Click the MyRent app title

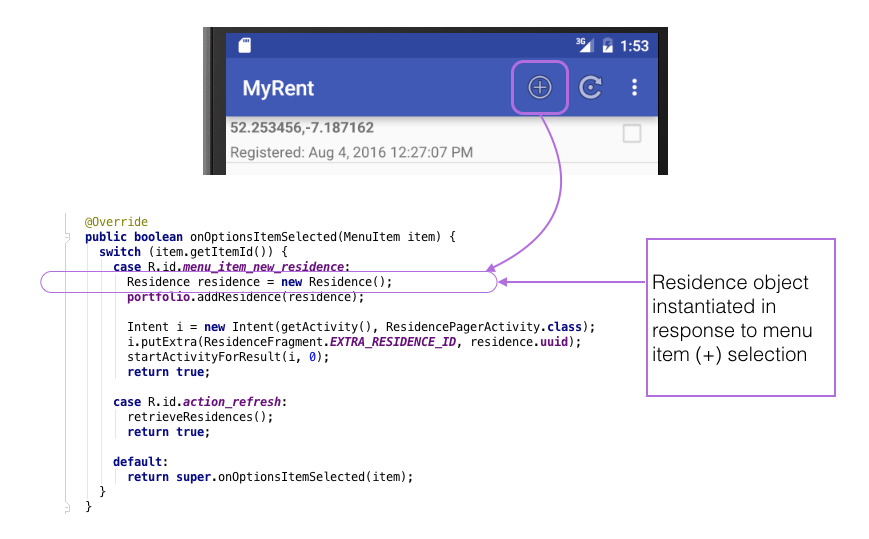[278, 88]
